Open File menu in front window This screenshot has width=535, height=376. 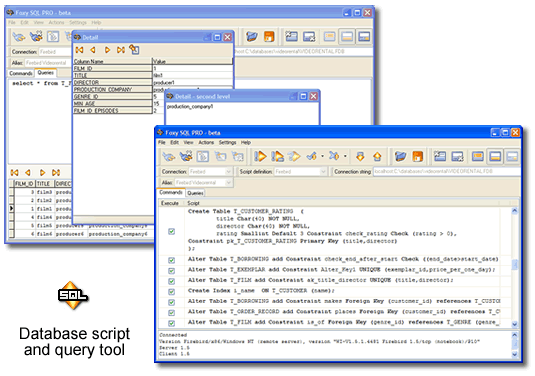(x=162, y=143)
